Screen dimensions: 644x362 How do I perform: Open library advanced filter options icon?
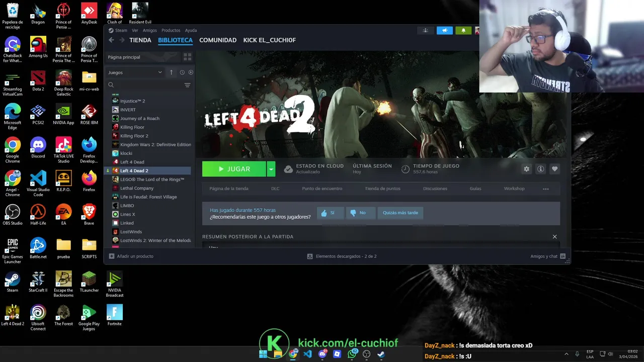[187, 85]
